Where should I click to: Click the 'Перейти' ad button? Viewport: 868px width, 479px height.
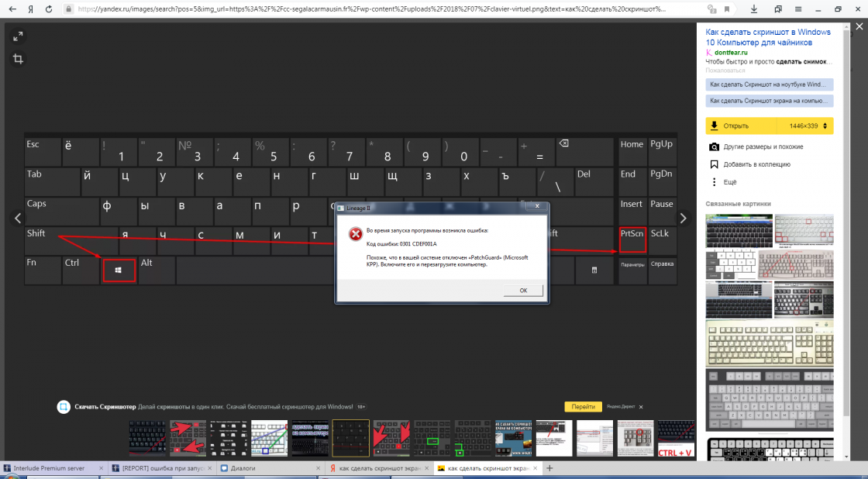[583, 406]
